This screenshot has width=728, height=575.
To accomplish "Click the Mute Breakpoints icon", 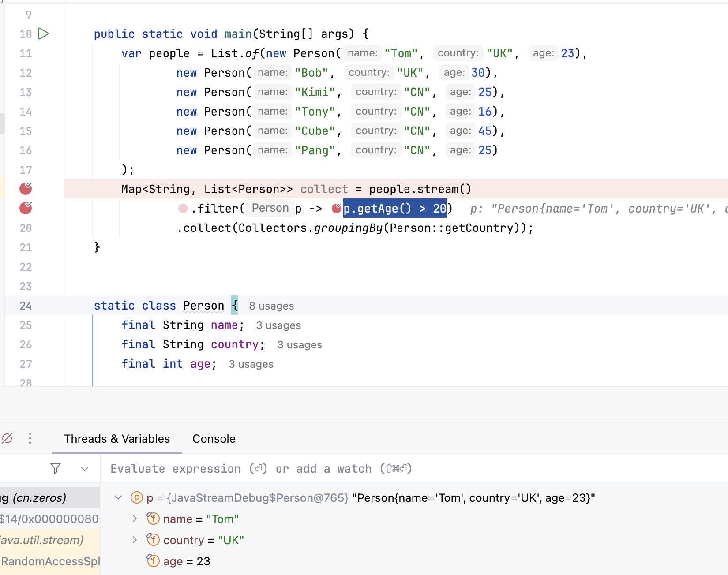I will click(x=7, y=438).
